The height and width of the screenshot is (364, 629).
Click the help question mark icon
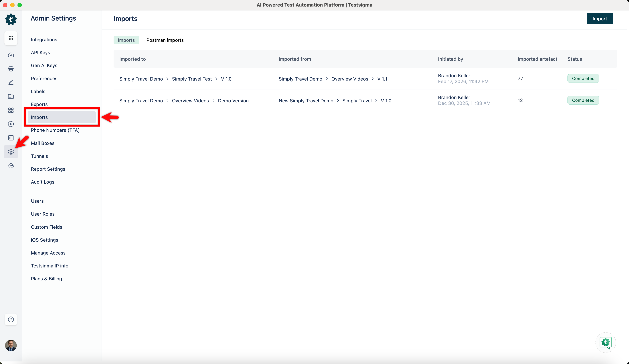click(11, 319)
